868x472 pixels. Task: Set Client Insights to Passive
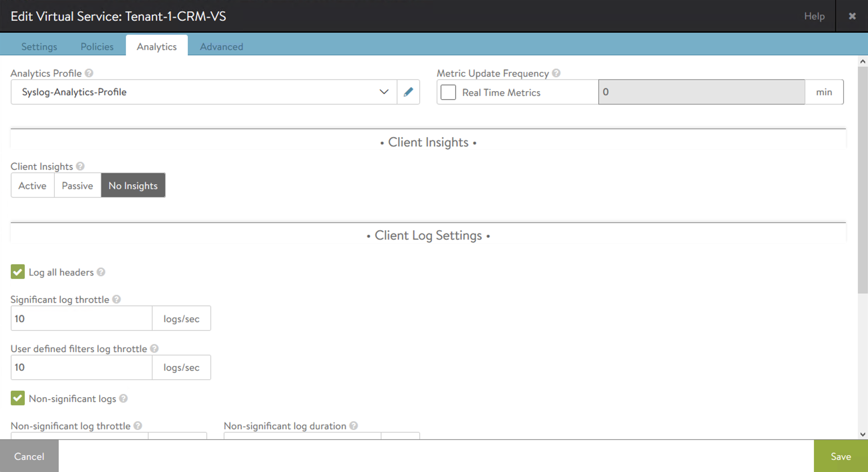[78, 186]
